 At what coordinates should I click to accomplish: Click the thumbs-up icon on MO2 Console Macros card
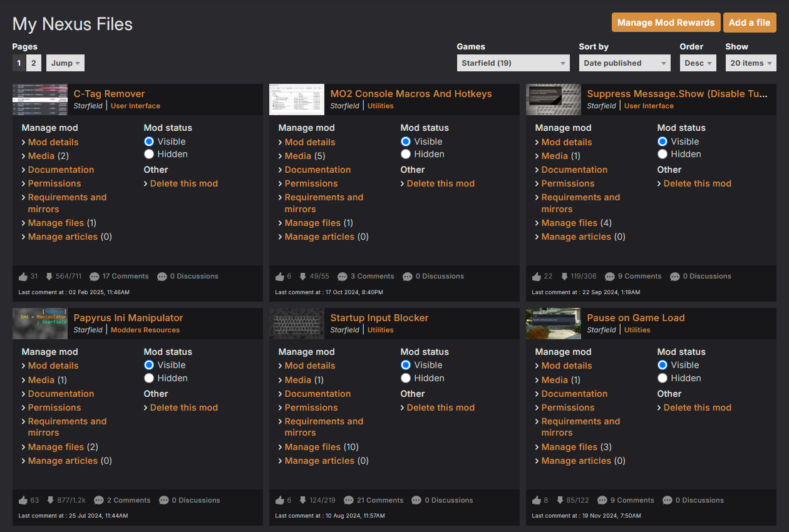280,277
